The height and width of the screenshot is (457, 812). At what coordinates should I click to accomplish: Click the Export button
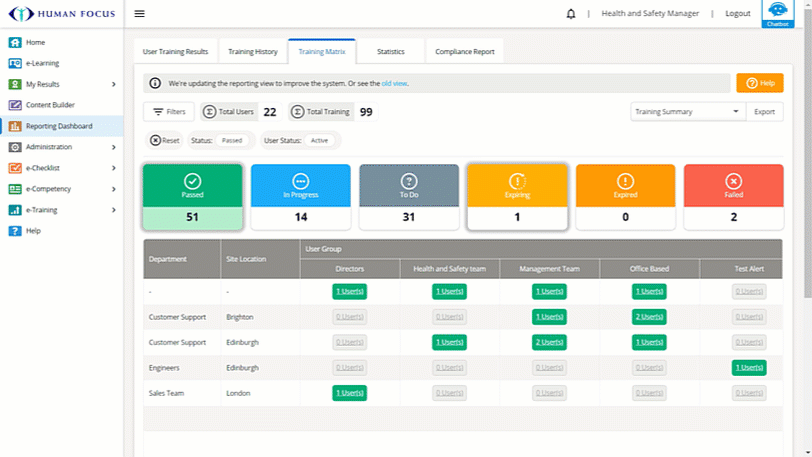[764, 112]
